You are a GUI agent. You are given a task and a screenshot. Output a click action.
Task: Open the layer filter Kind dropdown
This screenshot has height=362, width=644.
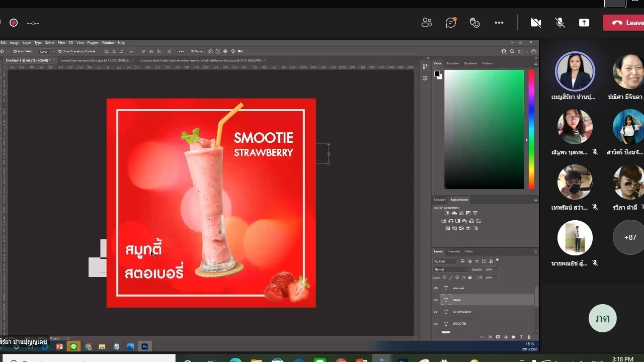(x=446, y=261)
